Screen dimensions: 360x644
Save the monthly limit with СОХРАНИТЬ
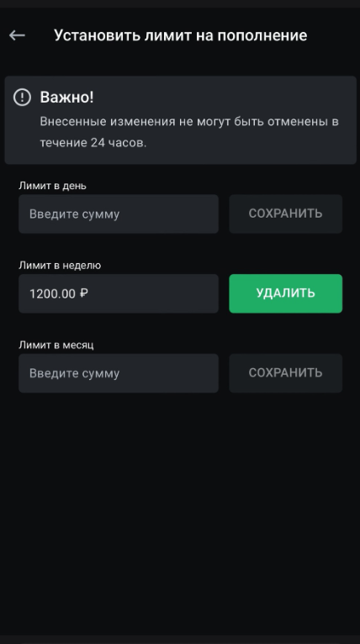tap(286, 373)
